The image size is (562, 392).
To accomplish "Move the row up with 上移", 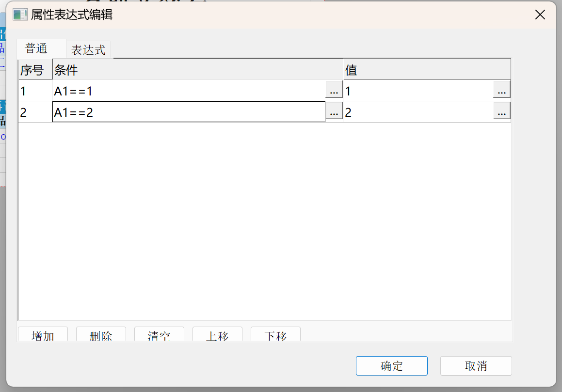I will [217, 335].
